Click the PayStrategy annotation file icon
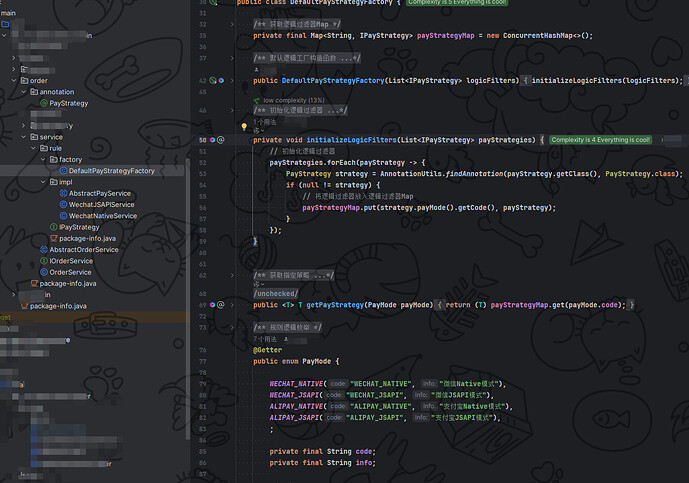The height and width of the screenshot is (483, 689). coord(44,103)
